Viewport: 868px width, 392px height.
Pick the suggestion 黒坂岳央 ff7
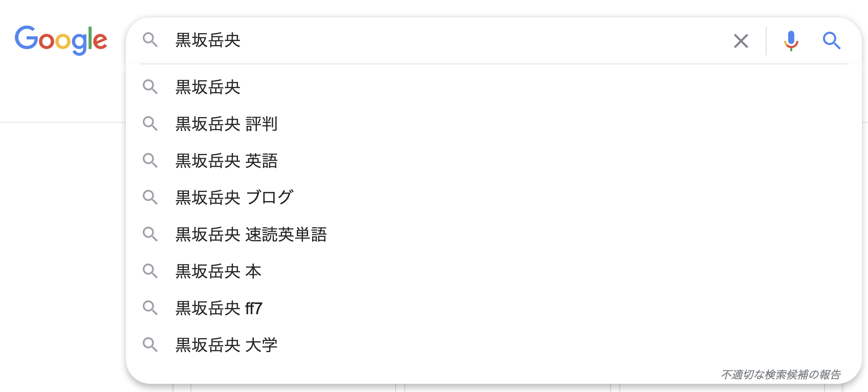[x=494, y=308]
